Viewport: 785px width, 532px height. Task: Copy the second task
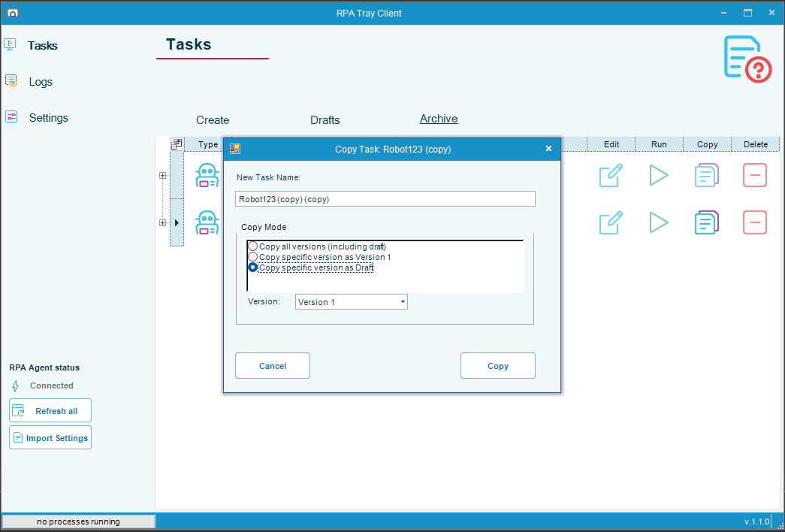707,222
